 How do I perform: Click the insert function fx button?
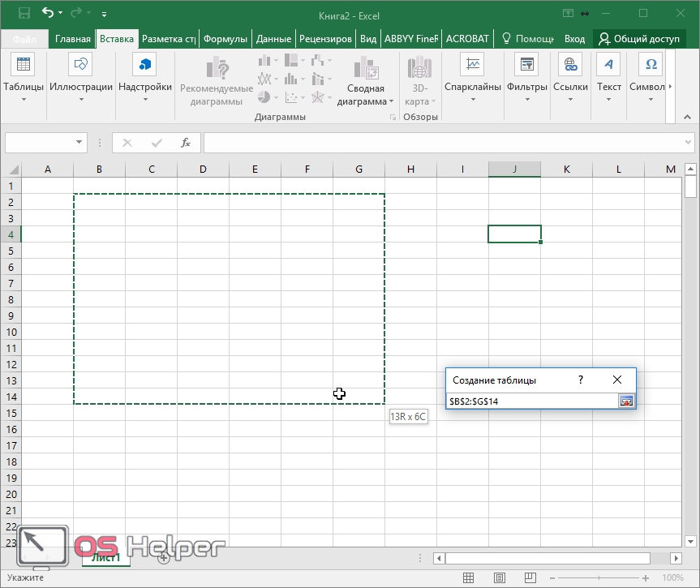click(185, 143)
